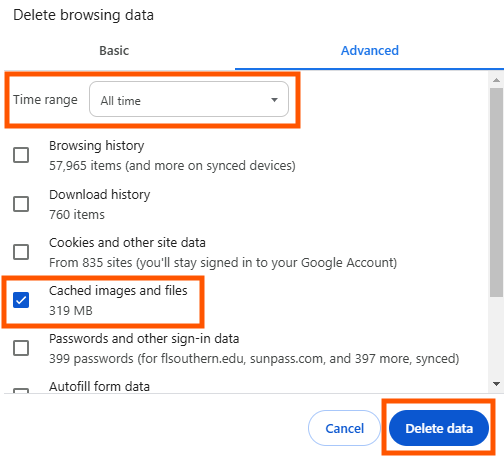Click the Passwords and other sign-in data label
The image size is (504, 456).
tap(144, 339)
